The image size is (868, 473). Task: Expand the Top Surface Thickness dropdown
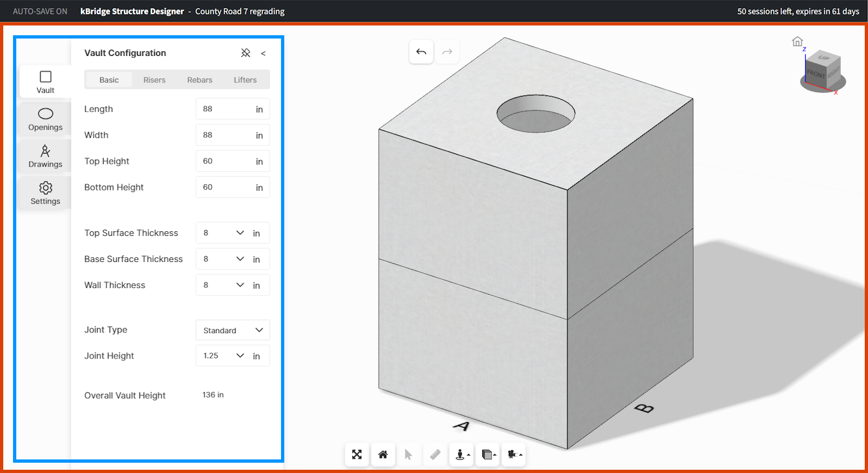[240, 233]
